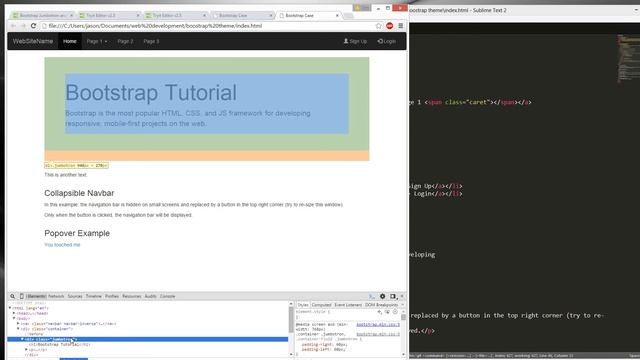Show the DevTools console drawer icon

click(371, 296)
